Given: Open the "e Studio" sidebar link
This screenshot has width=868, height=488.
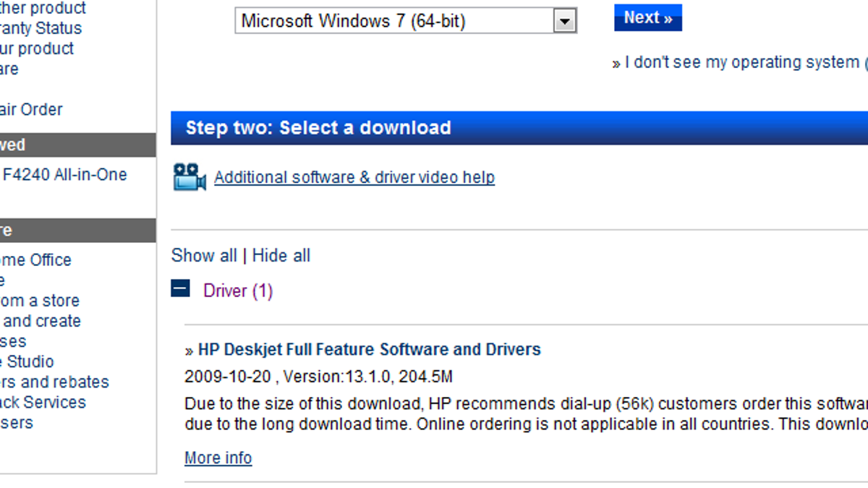Looking at the screenshot, I should [x=27, y=361].
